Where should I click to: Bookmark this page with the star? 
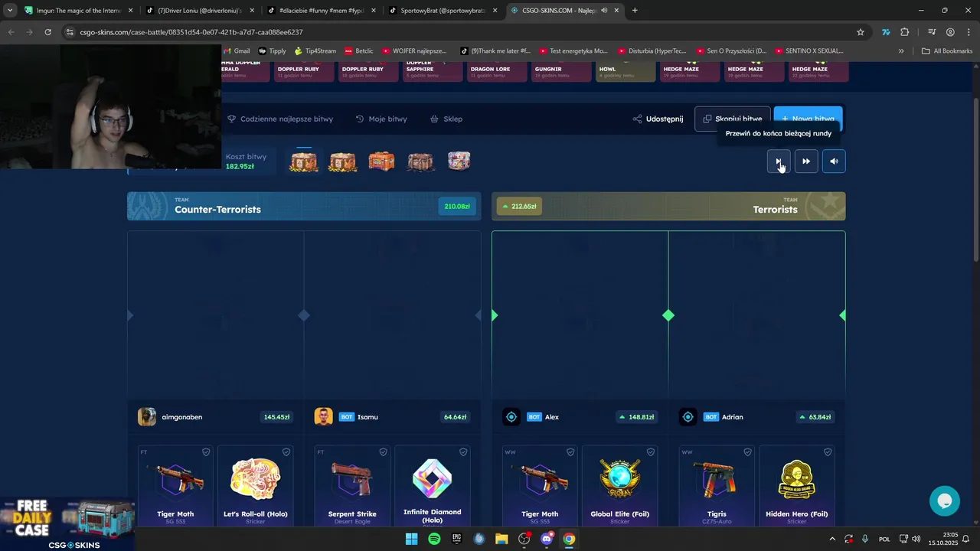point(861,32)
